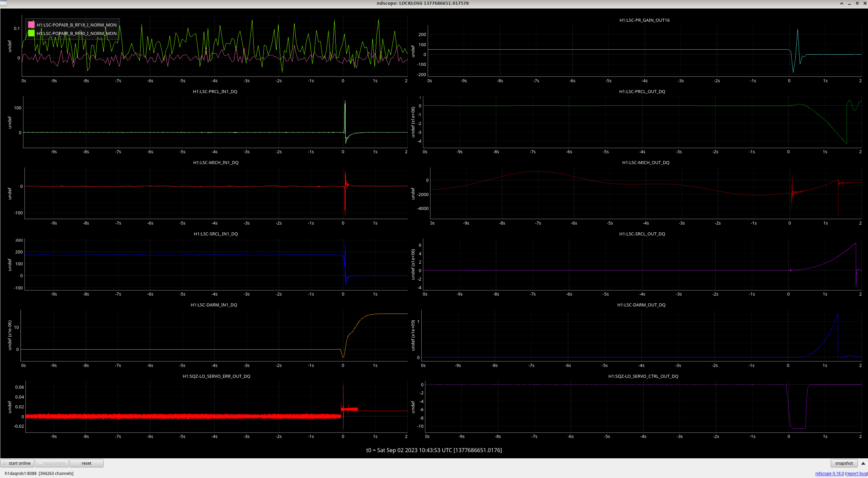The width and height of the screenshot is (868, 478).
Task: Click the H1:LSC-MICH_OUT_DQ plot title
Action: click(x=646, y=162)
